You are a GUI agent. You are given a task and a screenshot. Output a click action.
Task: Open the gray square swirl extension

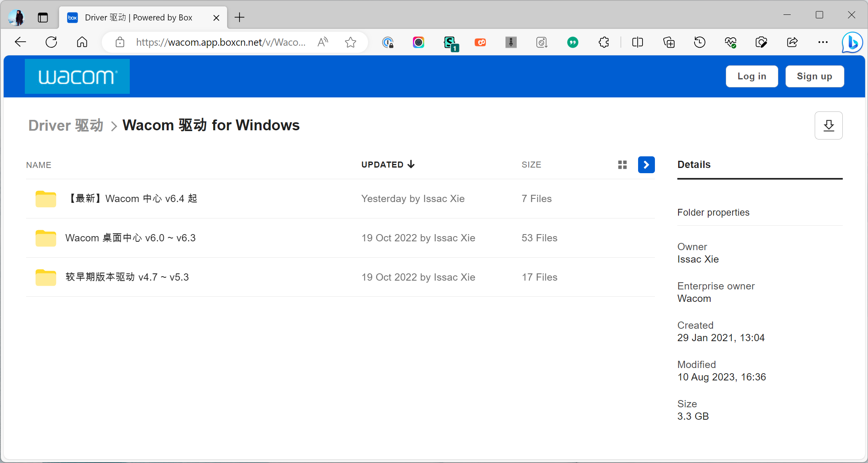(x=542, y=42)
